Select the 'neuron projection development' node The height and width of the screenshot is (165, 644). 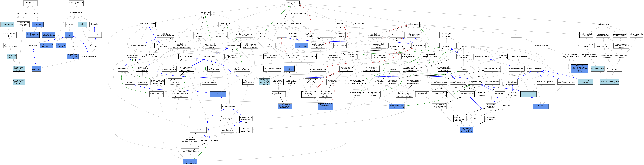tap(246, 118)
